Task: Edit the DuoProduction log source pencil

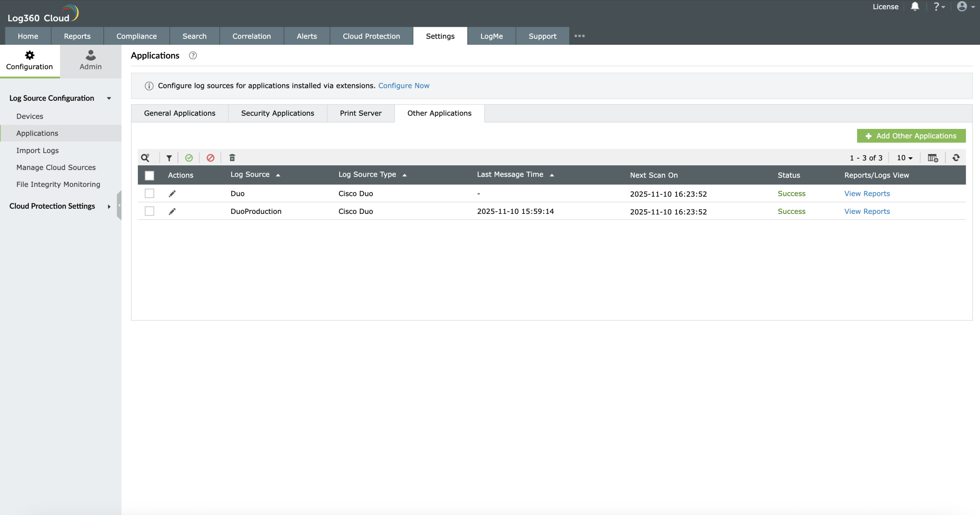Action: pos(172,211)
